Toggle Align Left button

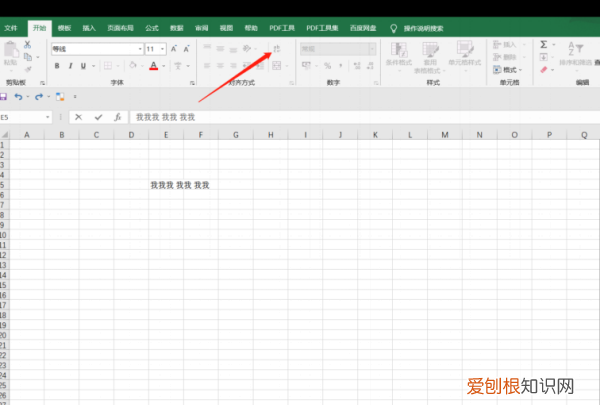coord(207,65)
